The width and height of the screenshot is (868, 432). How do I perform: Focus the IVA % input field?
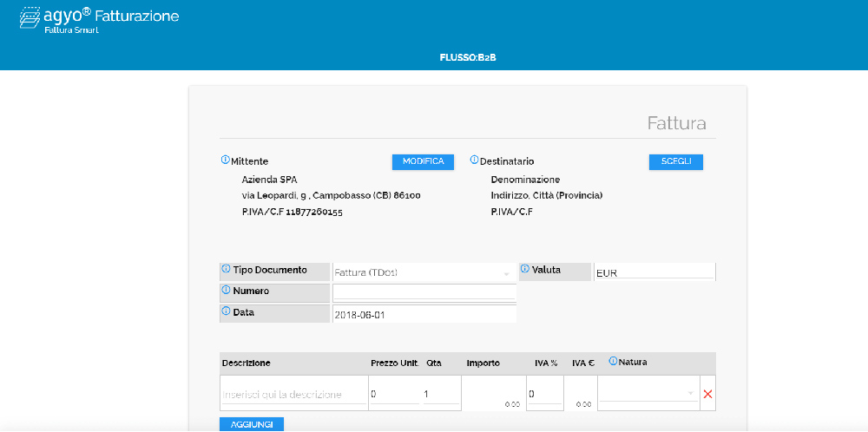pyautogui.click(x=543, y=395)
